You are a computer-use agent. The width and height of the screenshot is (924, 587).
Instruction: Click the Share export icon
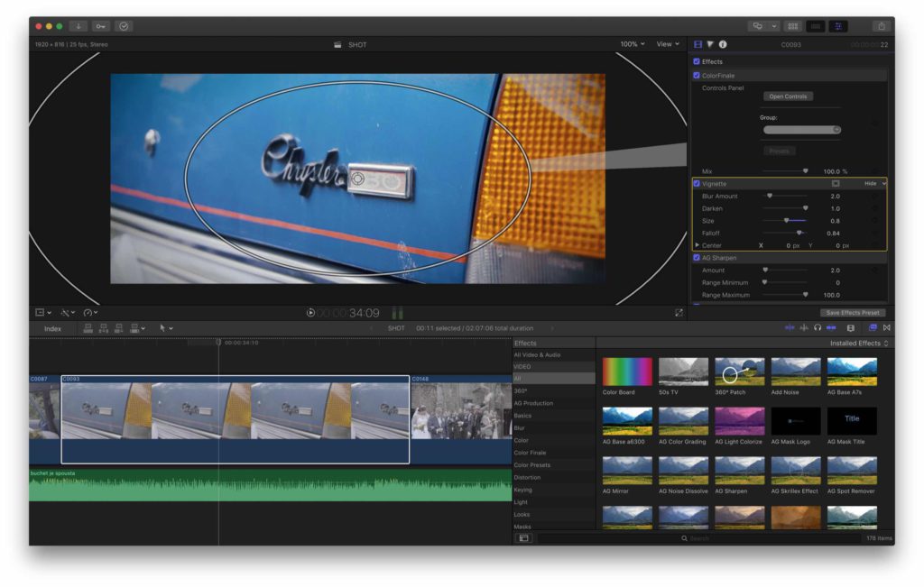tap(882, 26)
